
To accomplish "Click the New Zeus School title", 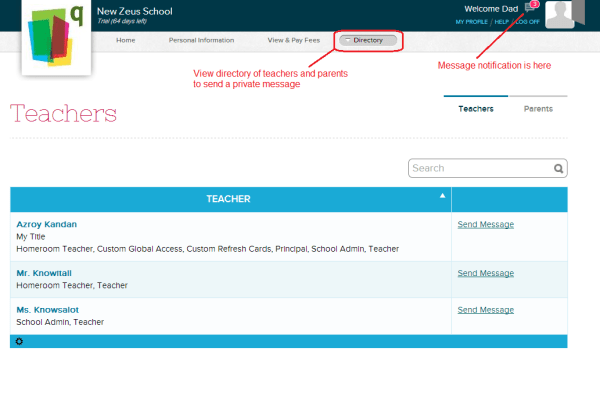I will click(x=135, y=11).
